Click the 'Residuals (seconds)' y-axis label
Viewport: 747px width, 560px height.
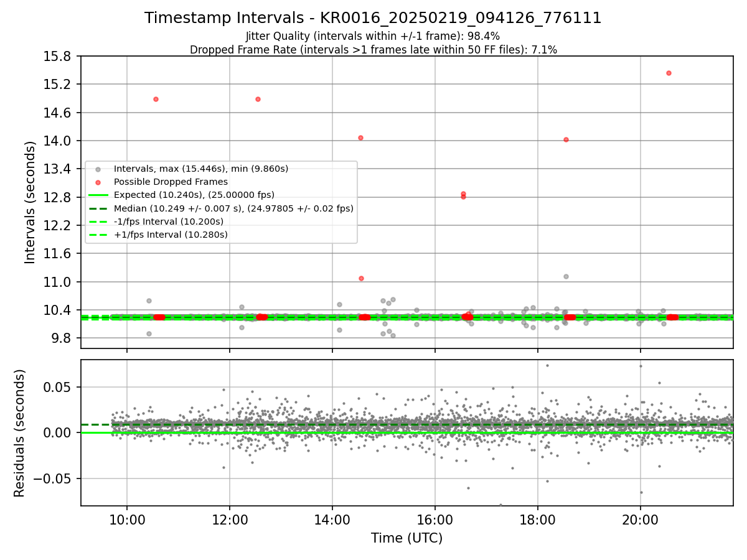tap(20, 433)
